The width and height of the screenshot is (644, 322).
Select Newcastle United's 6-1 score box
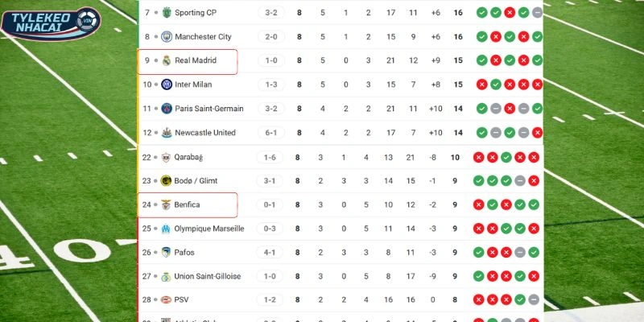point(270,133)
